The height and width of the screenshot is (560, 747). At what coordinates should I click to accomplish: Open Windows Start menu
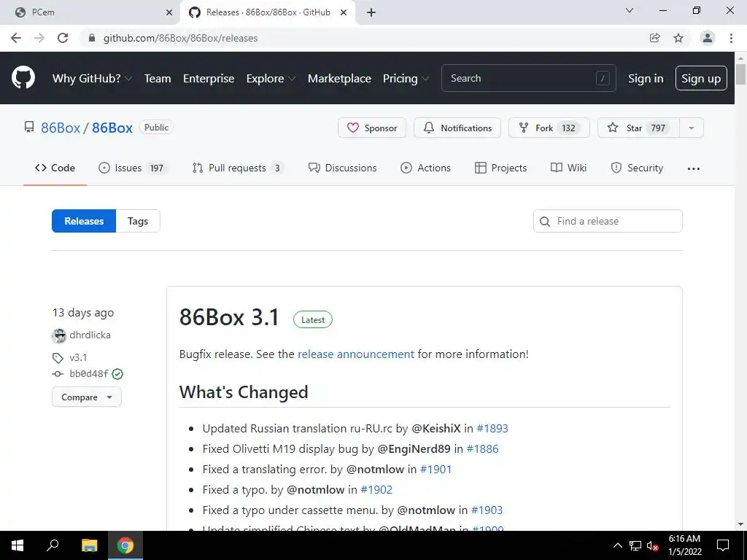(x=18, y=545)
